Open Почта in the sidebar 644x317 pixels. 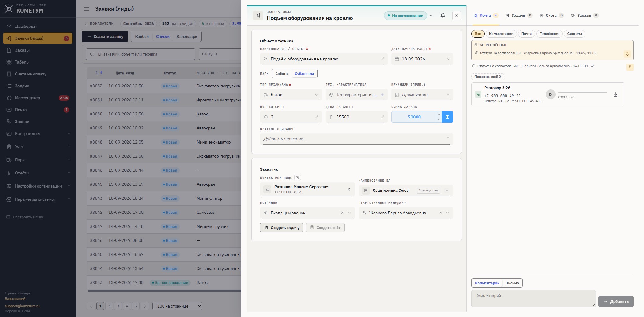38,110
